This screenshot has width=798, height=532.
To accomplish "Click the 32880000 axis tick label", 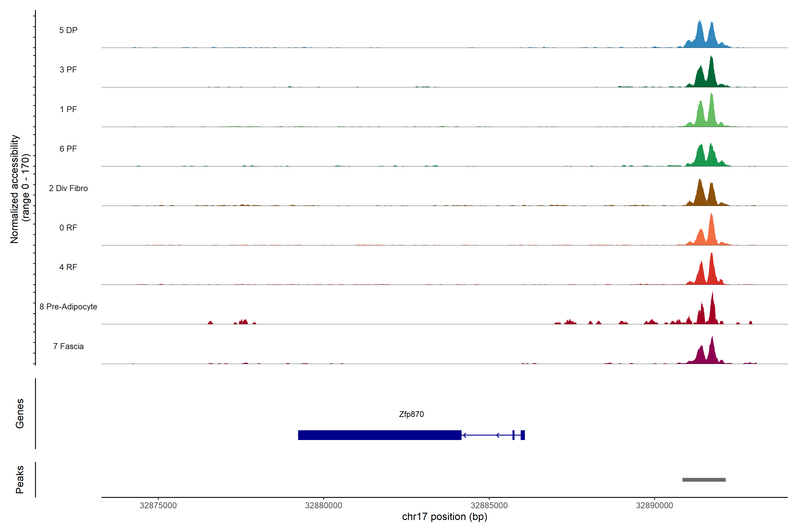I will click(323, 506).
